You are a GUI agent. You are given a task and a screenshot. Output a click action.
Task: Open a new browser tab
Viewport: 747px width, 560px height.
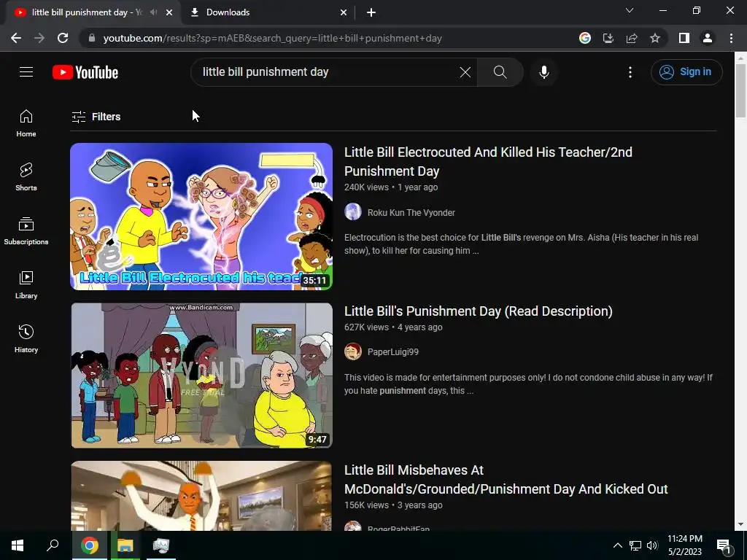(x=371, y=12)
